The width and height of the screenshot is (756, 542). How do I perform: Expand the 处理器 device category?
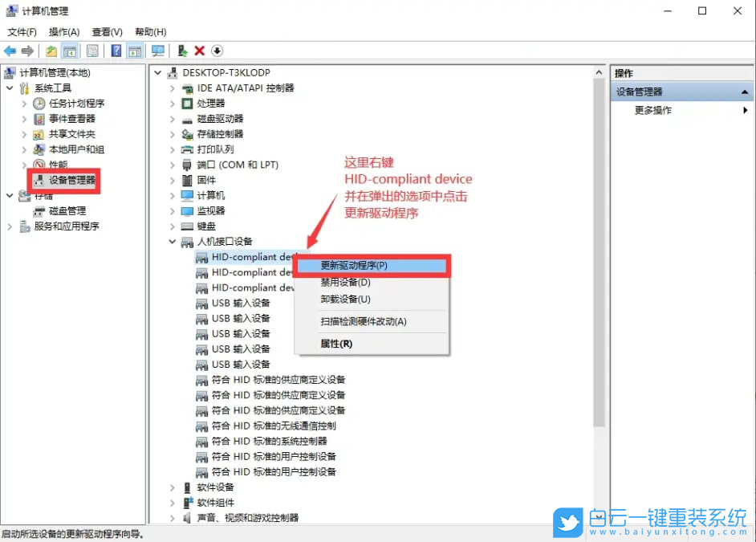tap(172, 103)
